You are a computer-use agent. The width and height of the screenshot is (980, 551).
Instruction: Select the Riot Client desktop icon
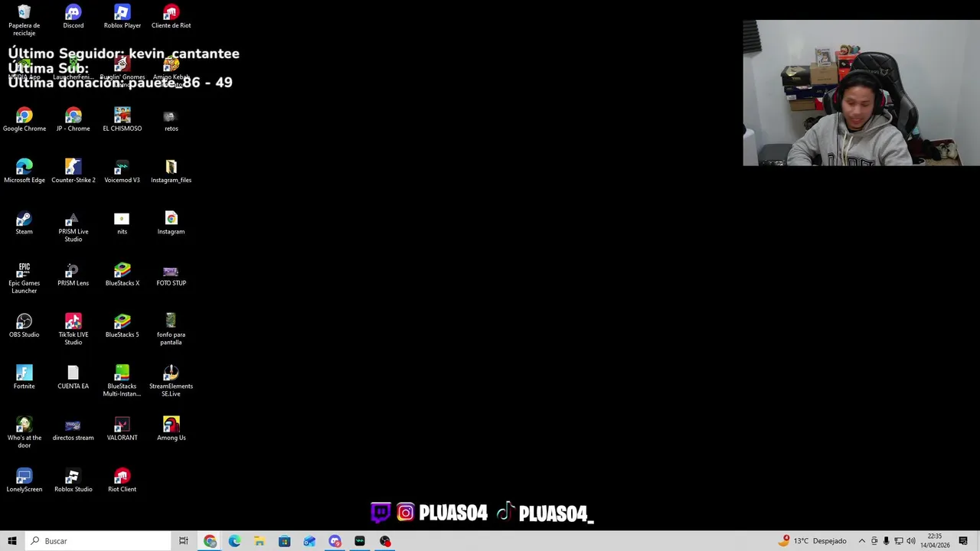tap(122, 480)
